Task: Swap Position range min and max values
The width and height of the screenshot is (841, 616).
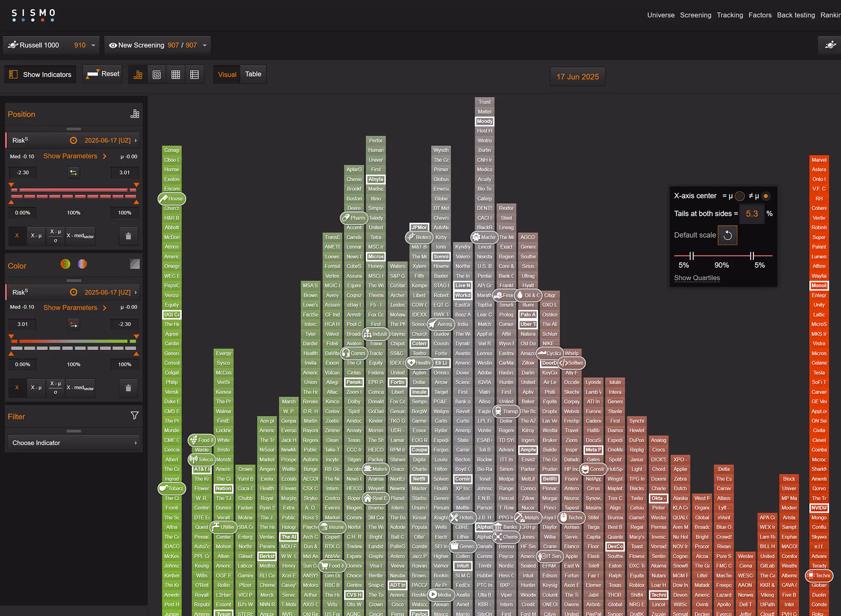Action: (73, 173)
